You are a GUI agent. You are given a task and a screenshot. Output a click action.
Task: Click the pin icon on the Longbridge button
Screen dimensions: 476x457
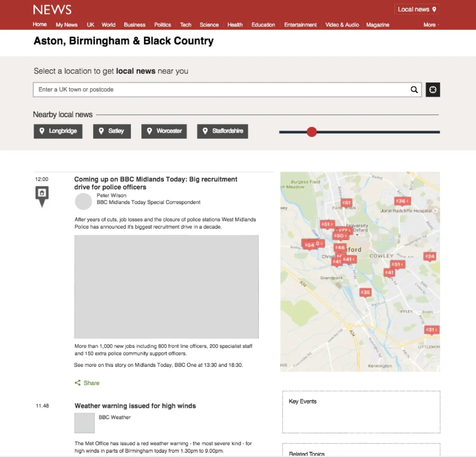coord(42,131)
